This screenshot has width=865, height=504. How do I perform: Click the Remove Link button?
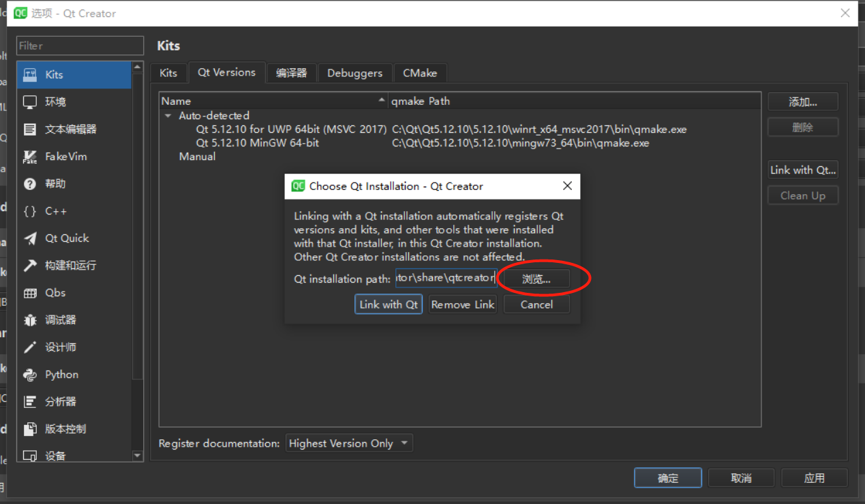[x=462, y=304]
